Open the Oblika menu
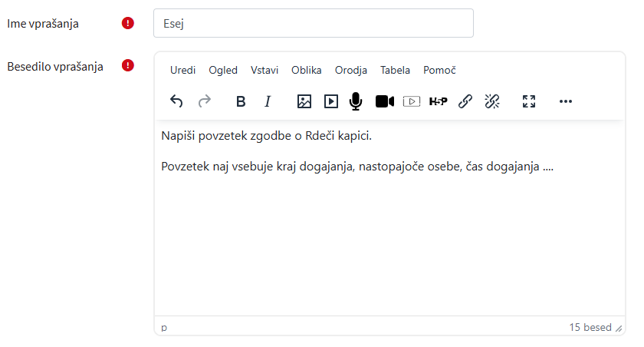The width and height of the screenshot is (644, 347). (x=307, y=70)
